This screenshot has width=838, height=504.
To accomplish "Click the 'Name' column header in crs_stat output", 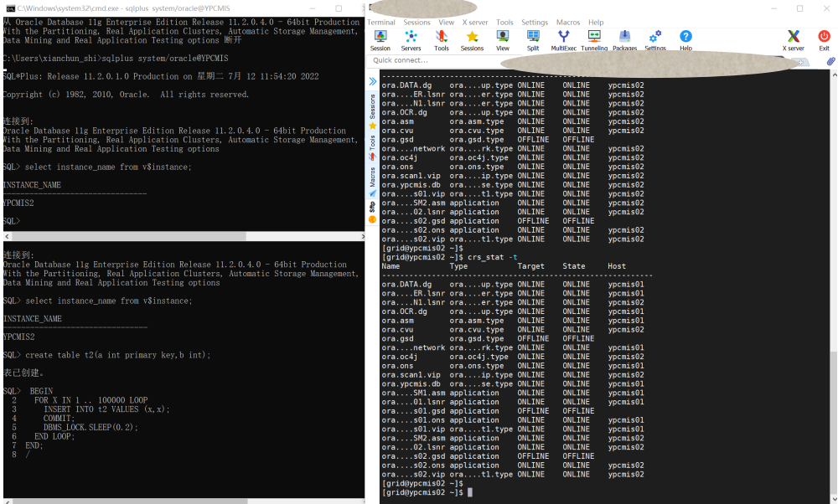I will 391,266.
